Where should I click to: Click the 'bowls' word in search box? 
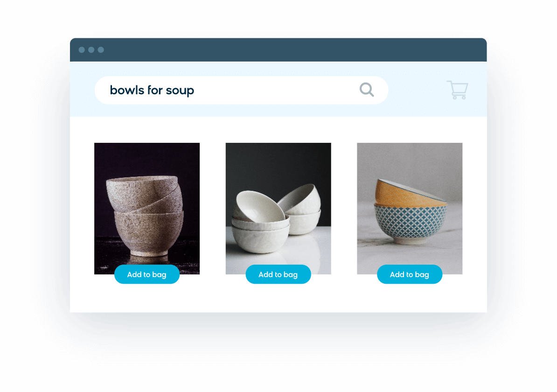point(127,90)
